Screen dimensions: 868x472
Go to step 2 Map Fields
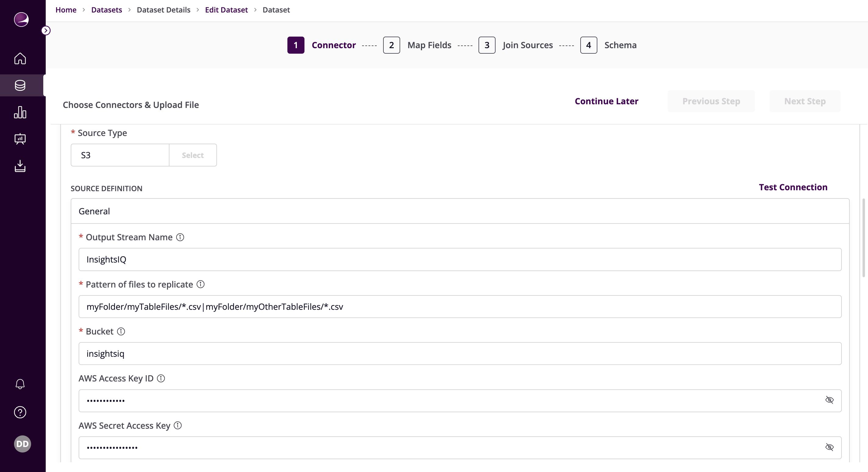coord(392,45)
